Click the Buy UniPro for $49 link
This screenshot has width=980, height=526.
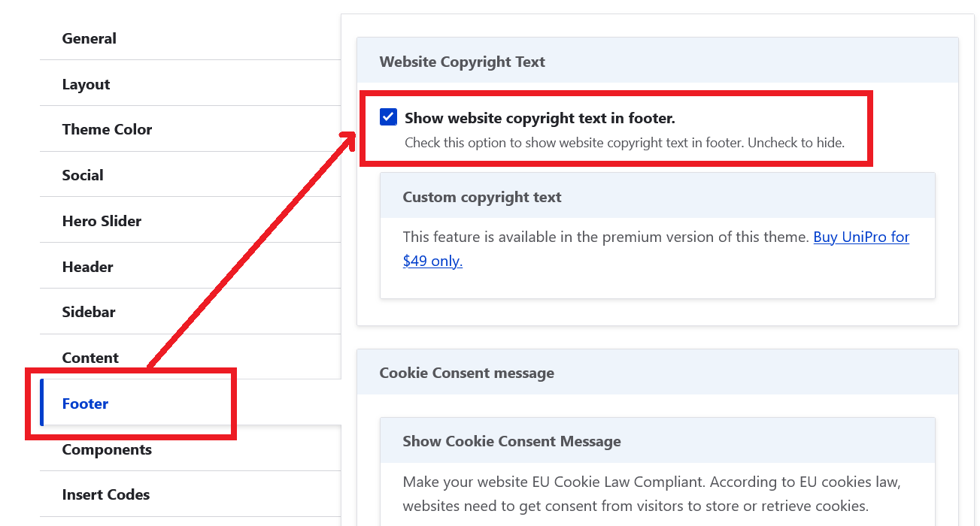[861, 237]
